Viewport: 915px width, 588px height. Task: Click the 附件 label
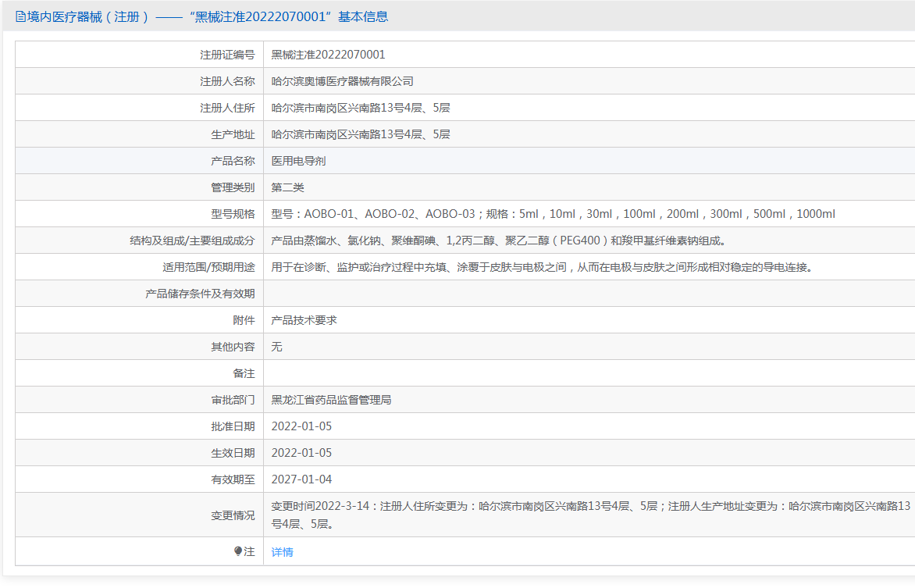tap(244, 321)
